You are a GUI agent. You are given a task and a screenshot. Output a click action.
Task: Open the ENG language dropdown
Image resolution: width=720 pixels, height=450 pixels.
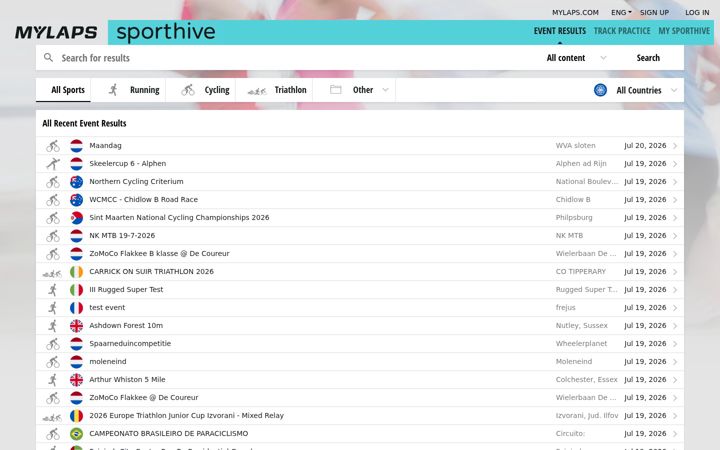coord(621,12)
